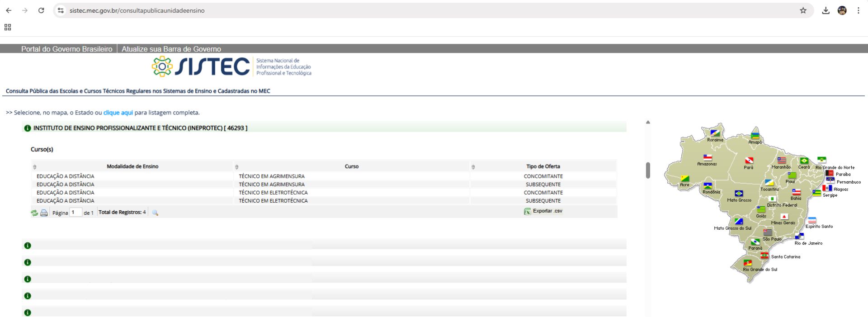Sort table by Curso column header
The width and height of the screenshot is (868, 317).
click(351, 166)
